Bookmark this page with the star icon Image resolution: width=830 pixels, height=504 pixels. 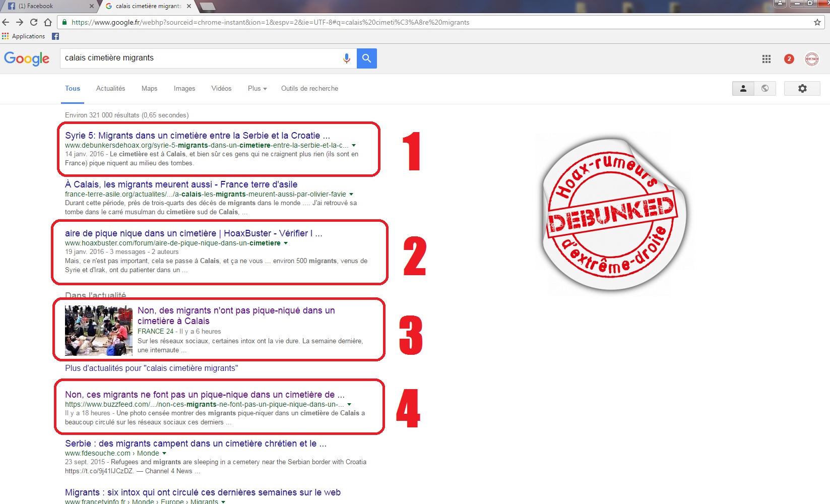817,22
